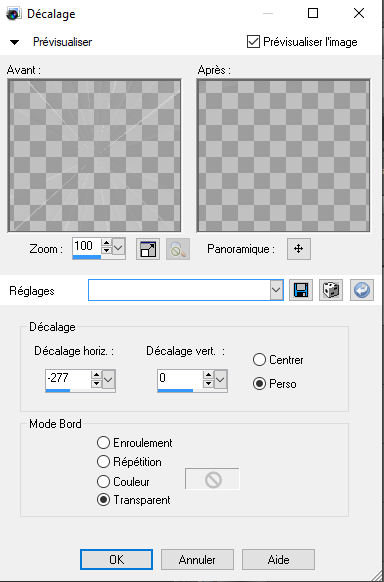The height and width of the screenshot is (582, 384).
Task: Decrease Décalage horiz. with down arrow
Action: [x=96, y=384]
